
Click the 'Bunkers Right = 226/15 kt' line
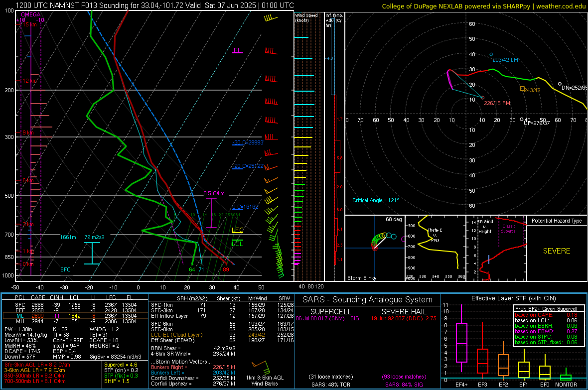193,368
